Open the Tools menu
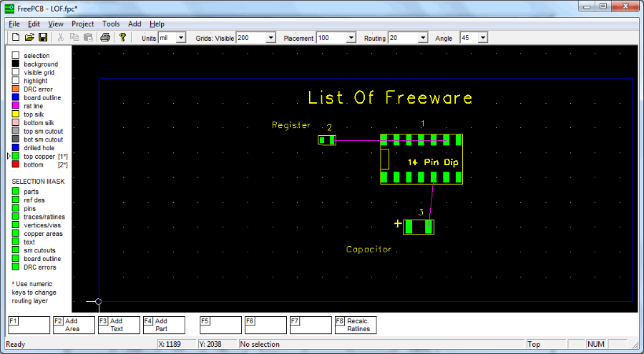The image size is (644, 354). click(x=111, y=24)
